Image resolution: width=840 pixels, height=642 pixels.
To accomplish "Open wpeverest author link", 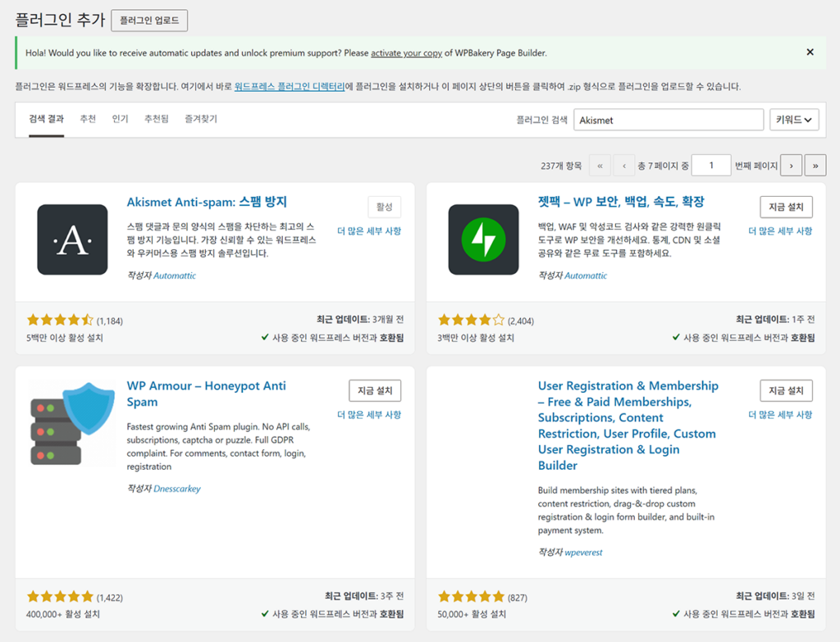I will (583, 552).
